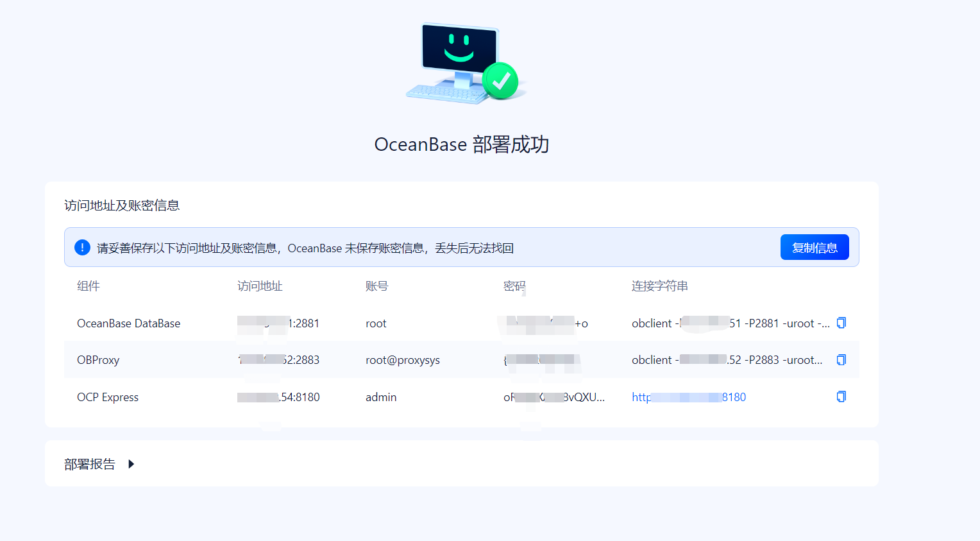Click the 账号 column header
This screenshot has height=541, width=980.
(x=377, y=286)
